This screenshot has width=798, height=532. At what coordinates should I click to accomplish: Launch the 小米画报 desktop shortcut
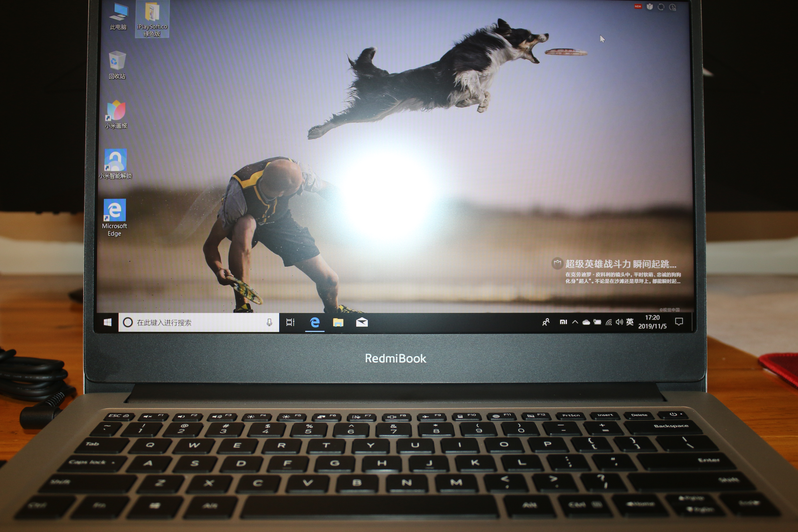116,113
